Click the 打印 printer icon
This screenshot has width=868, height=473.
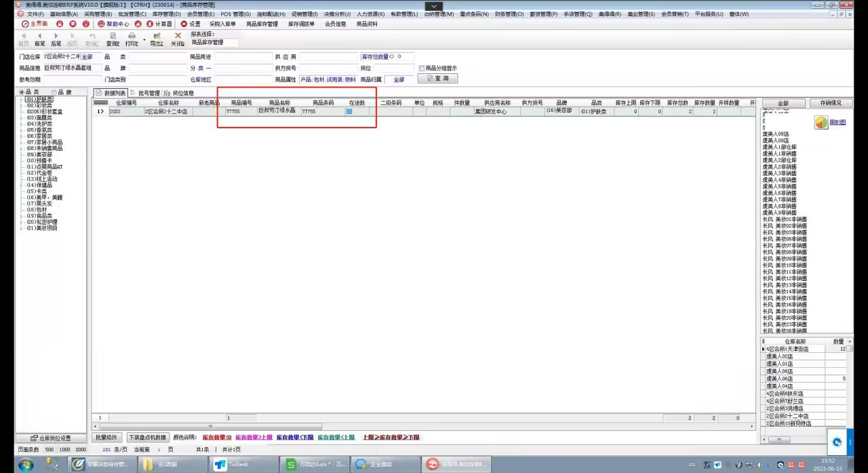point(132,39)
